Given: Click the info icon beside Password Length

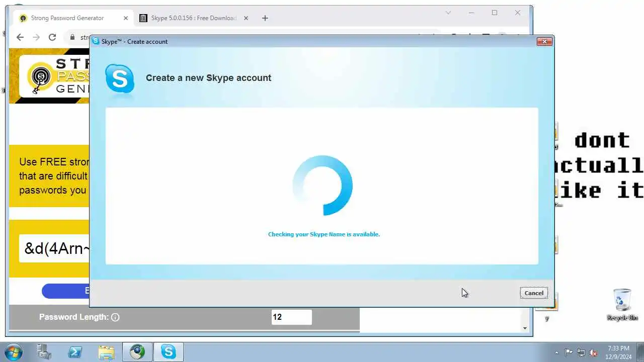Looking at the screenshot, I should click(115, 317).
